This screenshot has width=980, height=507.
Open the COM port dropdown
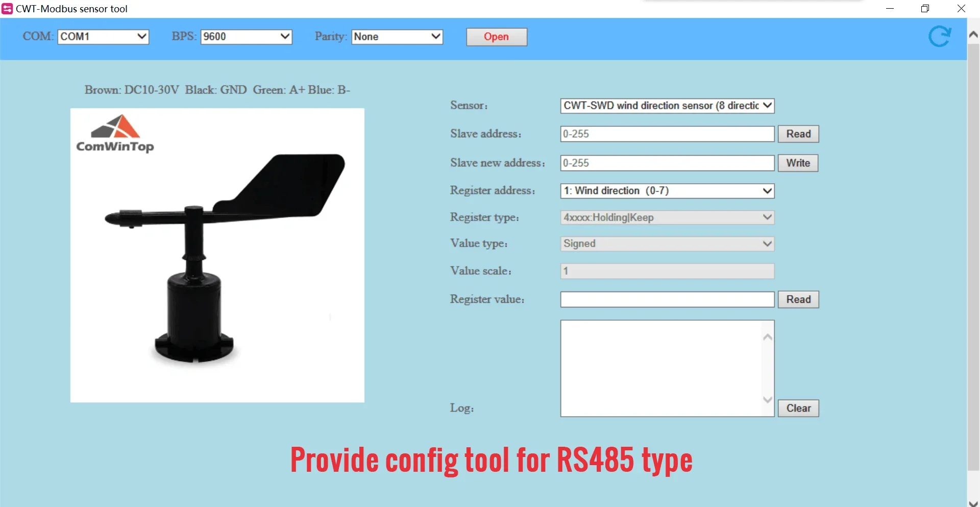tap(103, 37)
